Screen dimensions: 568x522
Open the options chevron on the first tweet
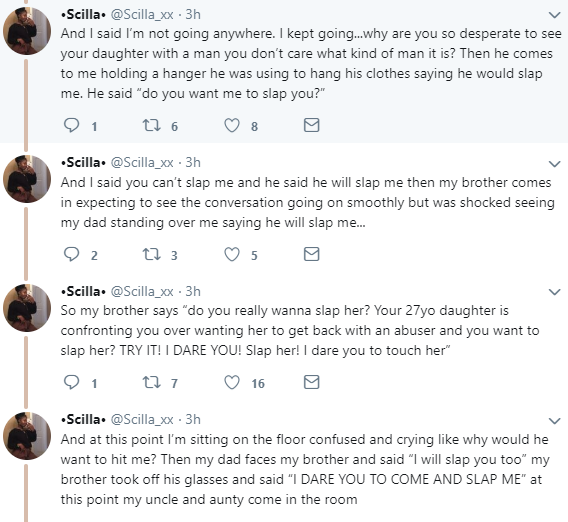(x=555, y=15)
